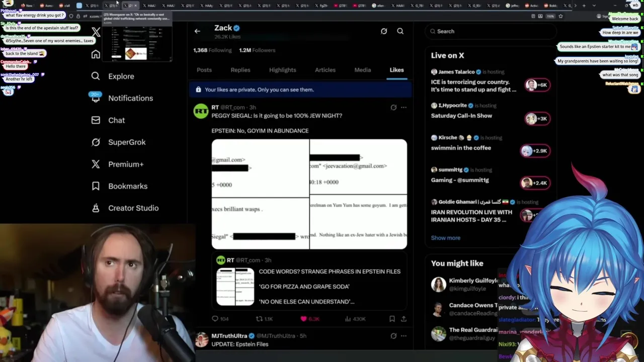Open left email screenshot in RT post
Screen dimensions: 644x362
click(260, 194)
